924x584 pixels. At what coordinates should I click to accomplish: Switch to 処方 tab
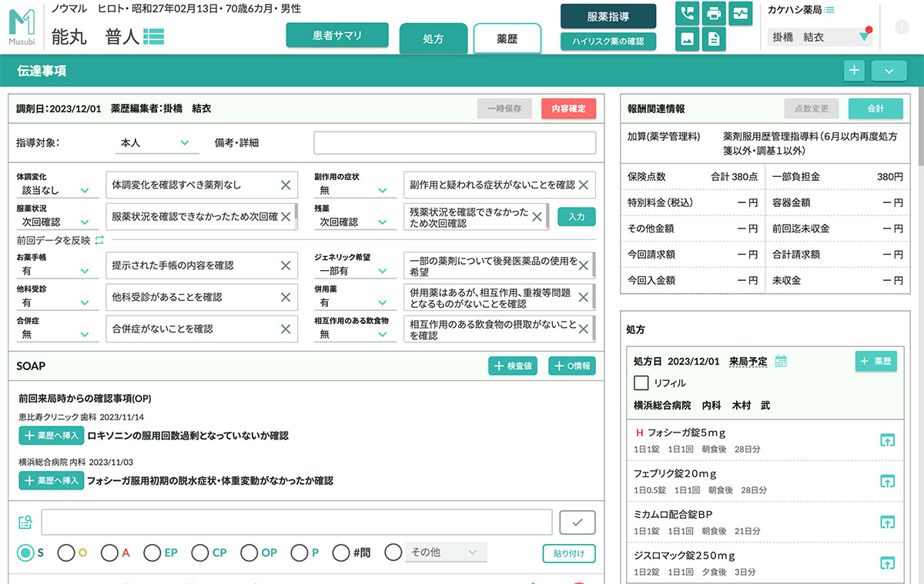(x=434, y=38)
